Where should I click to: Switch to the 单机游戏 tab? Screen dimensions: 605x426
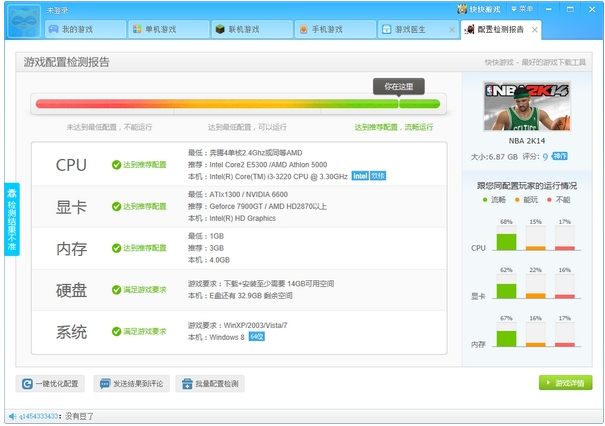pos(165,30)
